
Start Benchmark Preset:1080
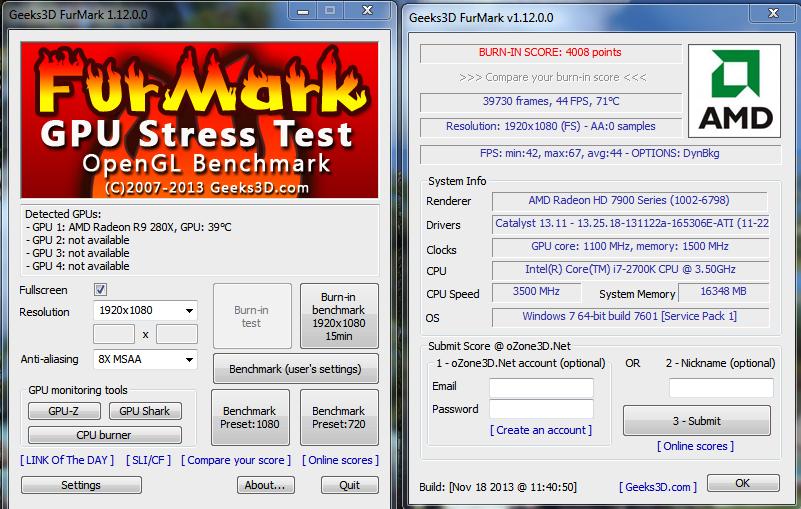pyautogui.click(x=250, y=418)
